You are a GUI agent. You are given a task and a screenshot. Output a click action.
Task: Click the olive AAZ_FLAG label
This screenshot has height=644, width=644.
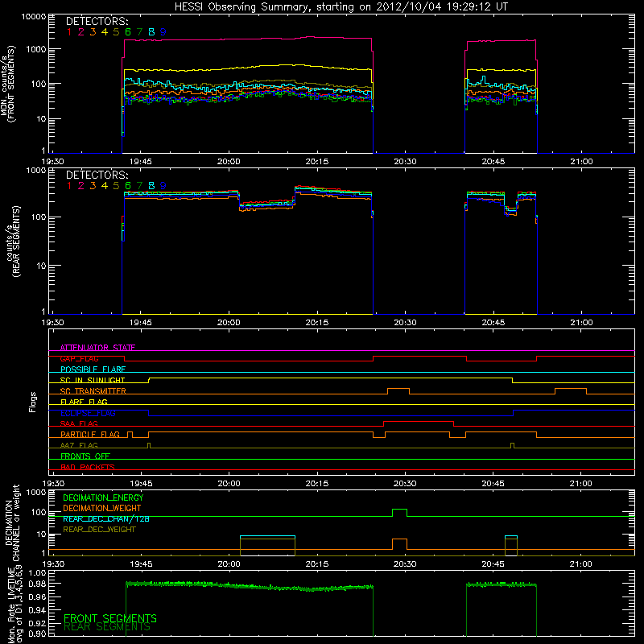click(79, 445)
